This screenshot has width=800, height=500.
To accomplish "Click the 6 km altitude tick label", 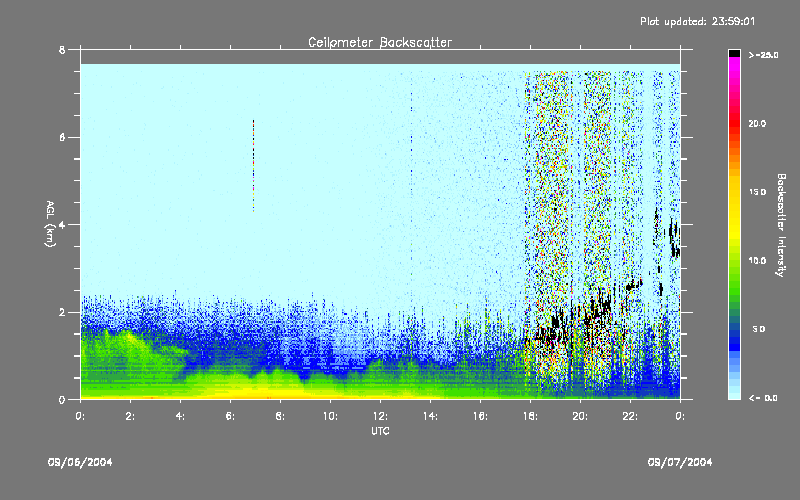I will pos(62,138).
